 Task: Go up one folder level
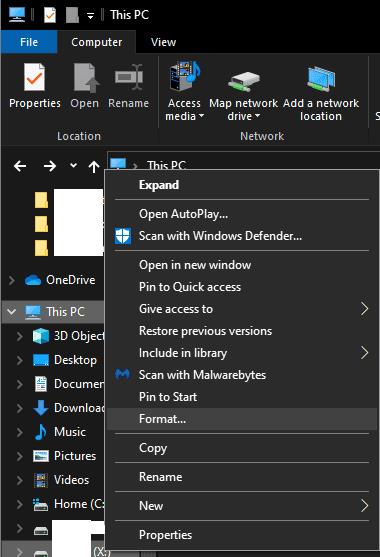(x=94, y=166)
